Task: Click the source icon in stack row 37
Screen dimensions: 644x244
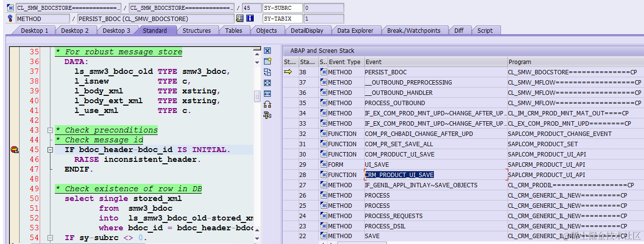Action: pos(323,82)
